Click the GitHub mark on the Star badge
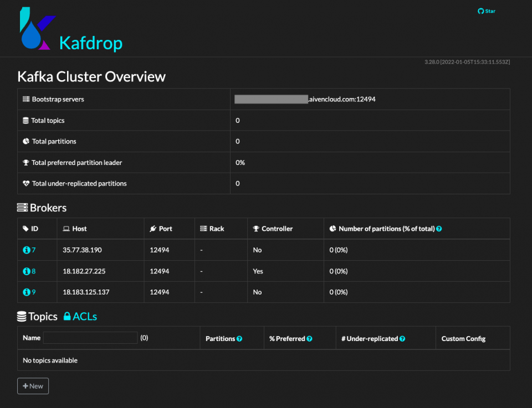532x408 pixels. point(480,11)
